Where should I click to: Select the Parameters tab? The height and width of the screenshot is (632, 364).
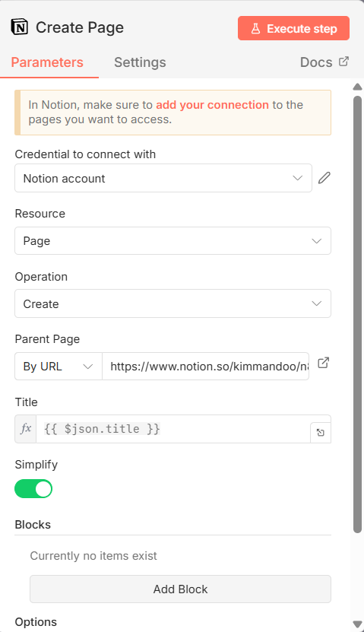pyautogui.click(x=47, y=62)
